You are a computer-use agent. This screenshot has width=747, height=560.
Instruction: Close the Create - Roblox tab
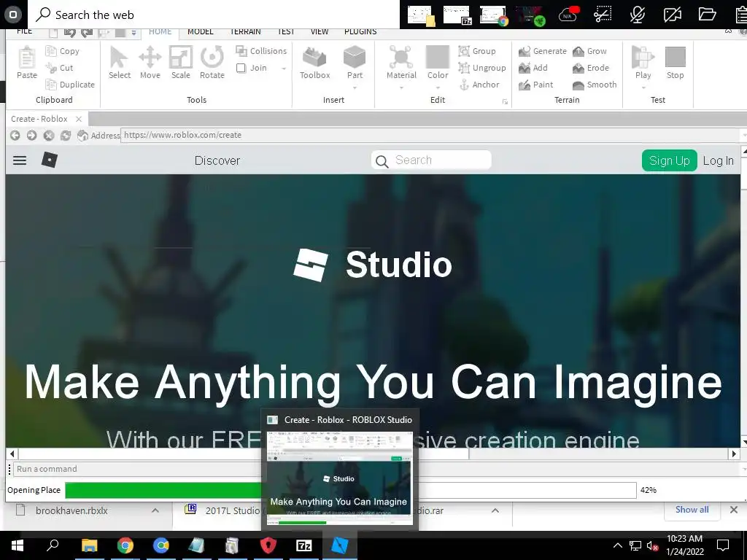79,119
